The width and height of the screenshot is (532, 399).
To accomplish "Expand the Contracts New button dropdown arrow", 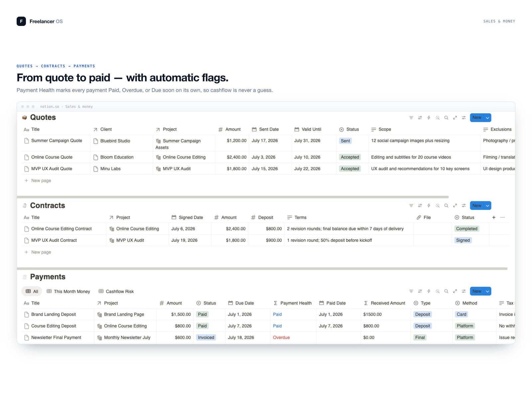I will tap(487, 205).
